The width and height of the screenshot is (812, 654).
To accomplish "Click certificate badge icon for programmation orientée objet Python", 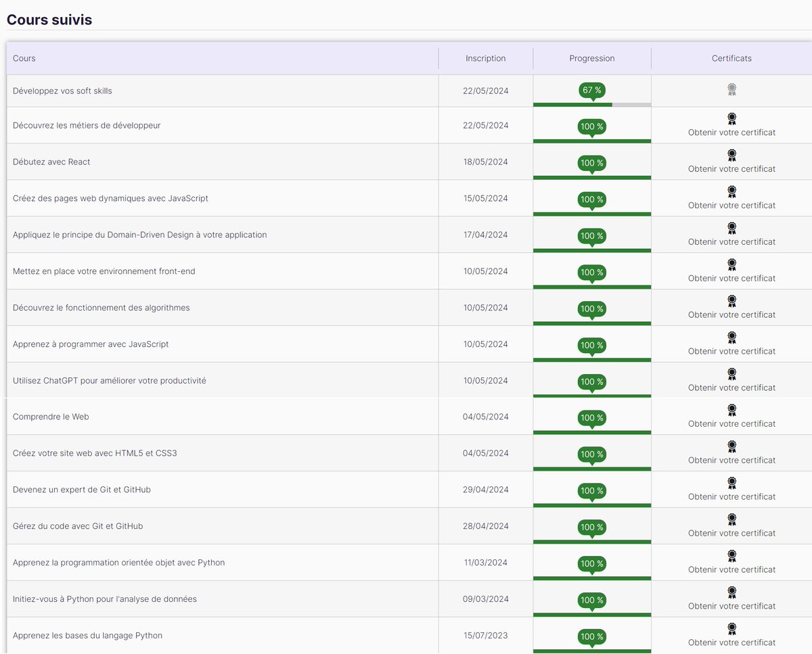I will pyautogui.click(x=731, y=557).
